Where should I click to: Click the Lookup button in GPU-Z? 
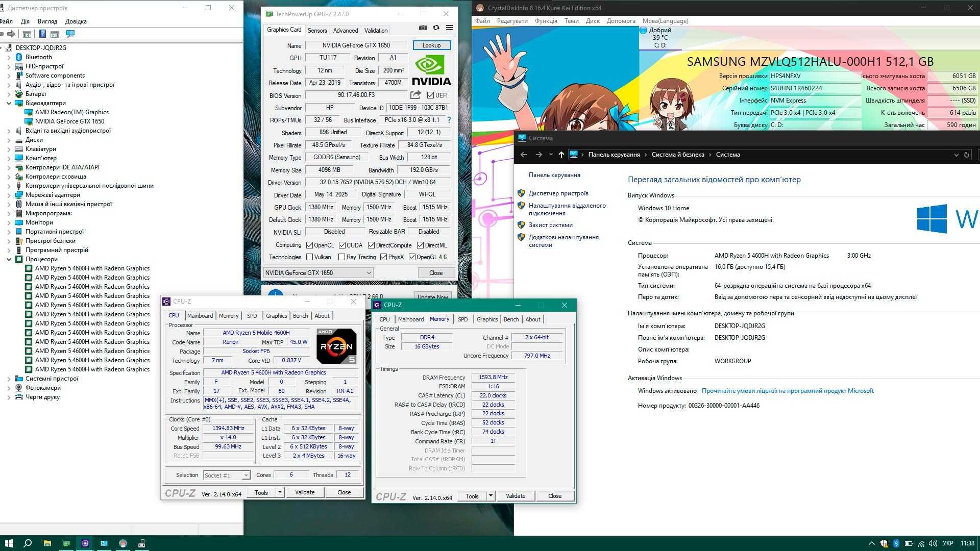[x=431, y=45]
